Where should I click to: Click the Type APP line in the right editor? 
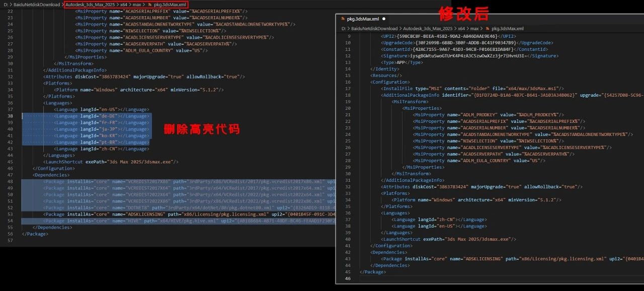point(402,62)
